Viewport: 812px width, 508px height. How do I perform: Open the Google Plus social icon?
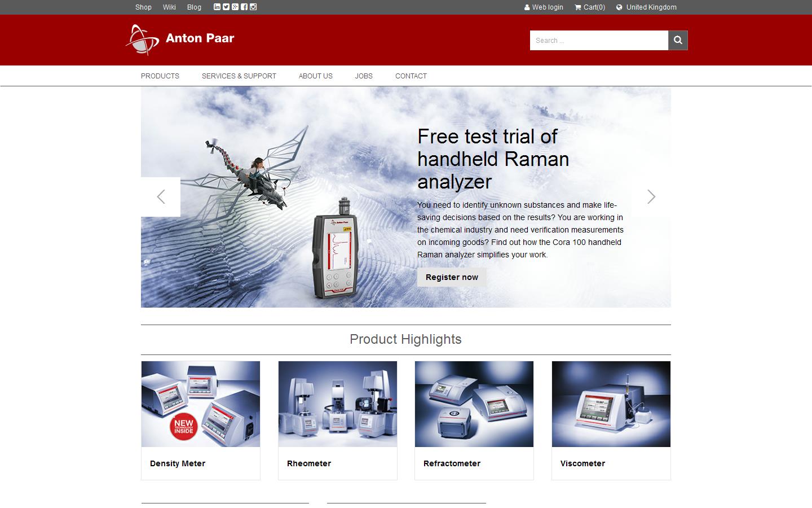tap(235, 7)
